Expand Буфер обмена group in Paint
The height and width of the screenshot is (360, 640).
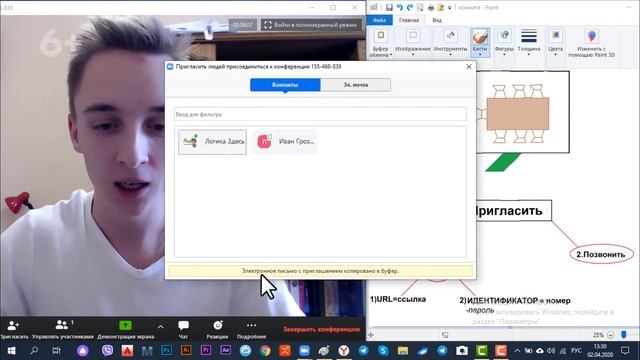point(380,43)
